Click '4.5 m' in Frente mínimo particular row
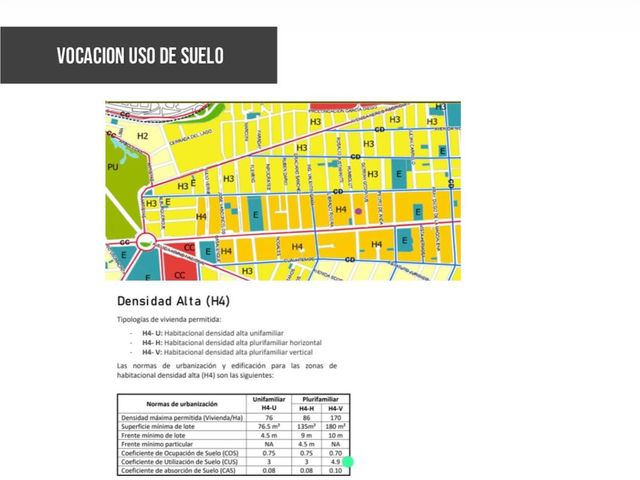Viewport: 640px width, 480px height. click(x=307, y=444)
